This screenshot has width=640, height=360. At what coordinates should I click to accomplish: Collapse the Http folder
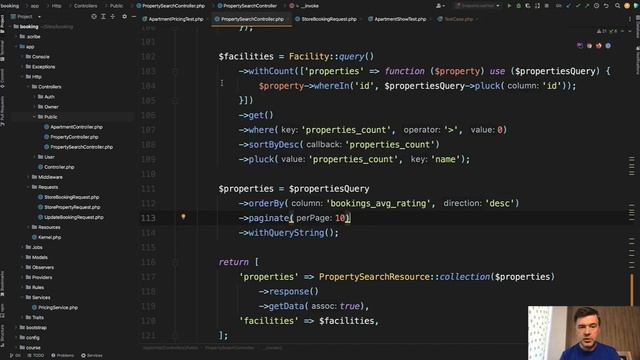click(x=22, y=77)
